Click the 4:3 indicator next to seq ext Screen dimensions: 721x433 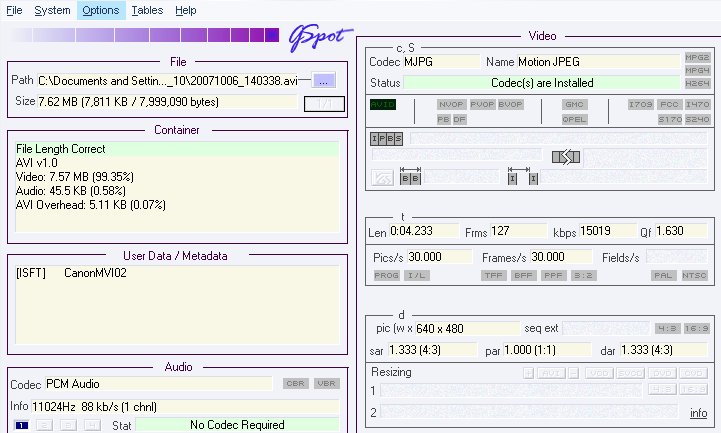pos(667,328)
